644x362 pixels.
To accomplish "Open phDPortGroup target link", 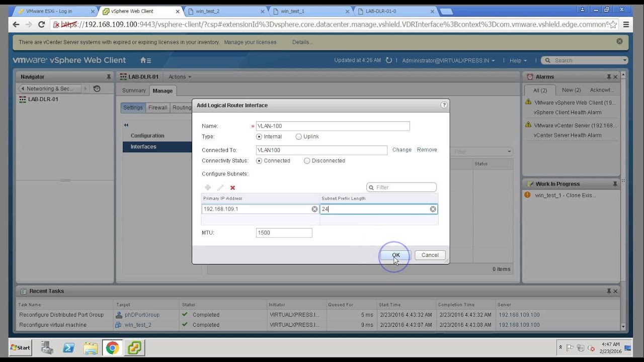I will [142, 315].
